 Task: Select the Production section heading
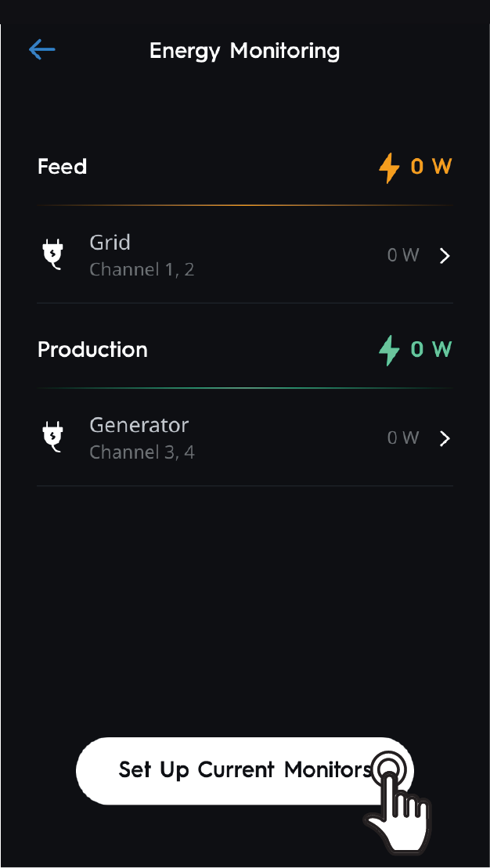pos(92,349)
